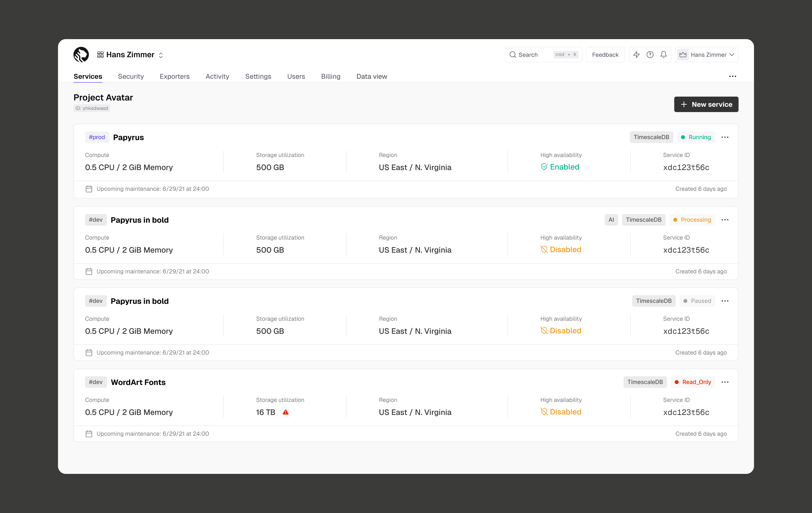Screen dimensions: 812x513
Task: Open the Settings tab
Action: pos(258,77)
